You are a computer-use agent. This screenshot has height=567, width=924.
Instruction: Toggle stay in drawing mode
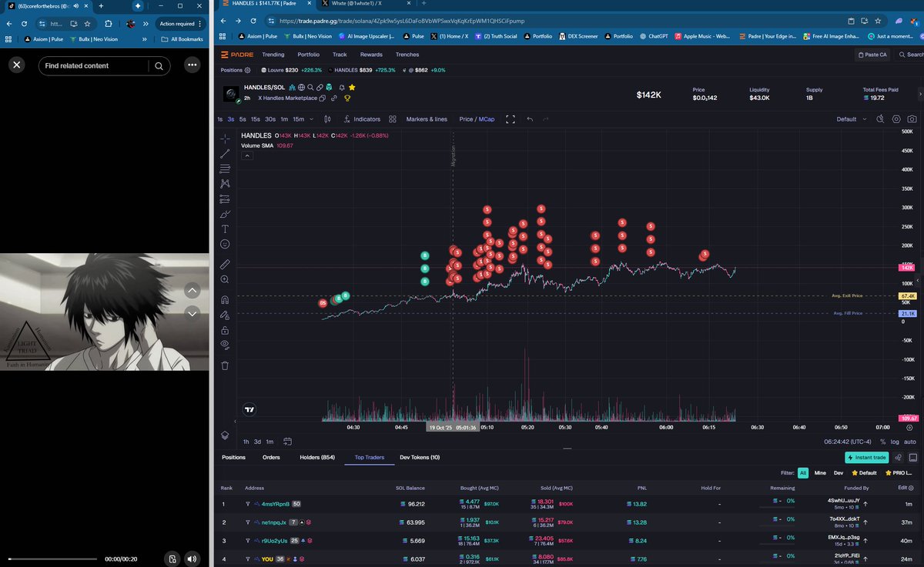[225, 315]
